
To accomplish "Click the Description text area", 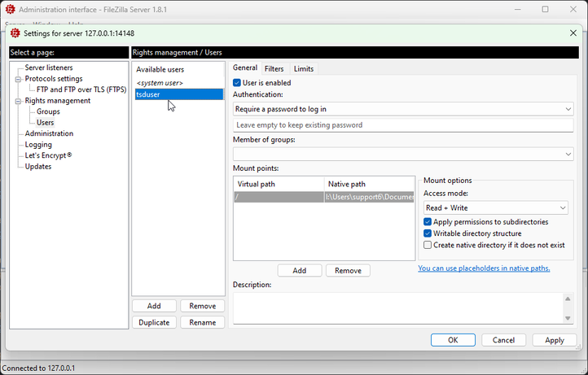I will [x=397, y=308].
